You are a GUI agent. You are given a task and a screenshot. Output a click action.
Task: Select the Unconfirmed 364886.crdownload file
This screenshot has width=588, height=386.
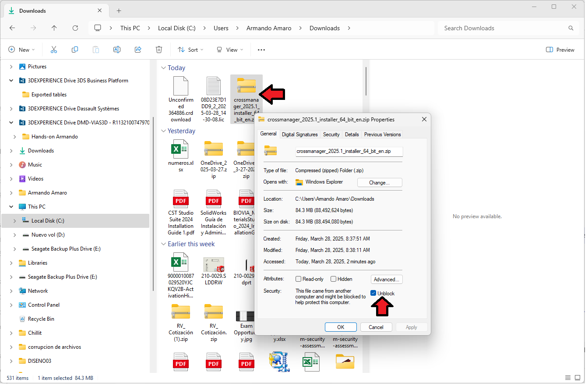(180, 99)
